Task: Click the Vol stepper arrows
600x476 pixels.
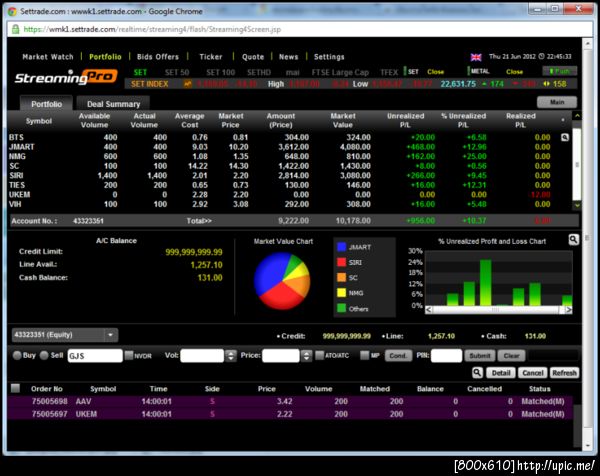Action: pos(230,356)
